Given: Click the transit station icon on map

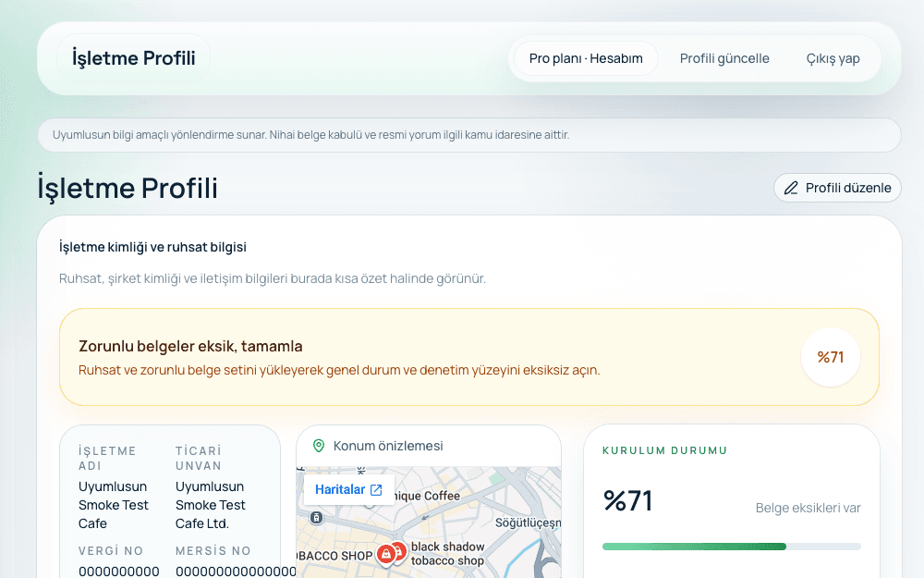Looking at the screenshot, I should 316,518.
